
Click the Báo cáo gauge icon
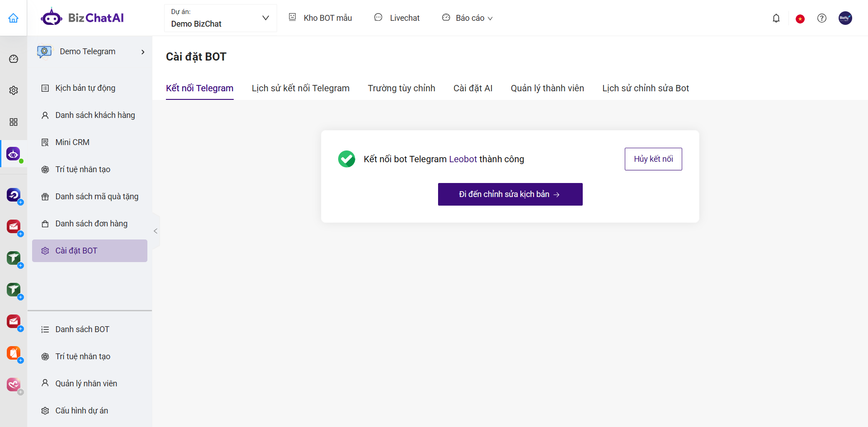pos(446,17)
